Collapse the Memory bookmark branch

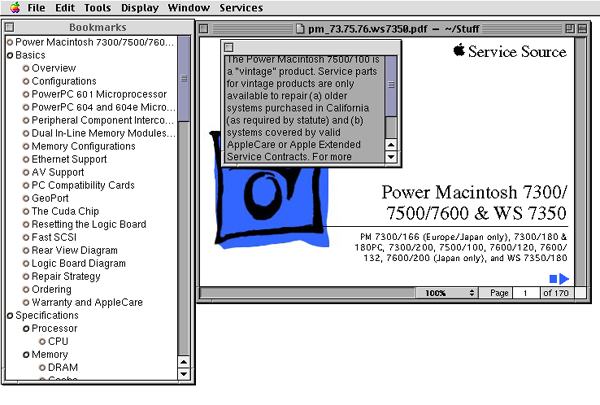coord(26,355)
